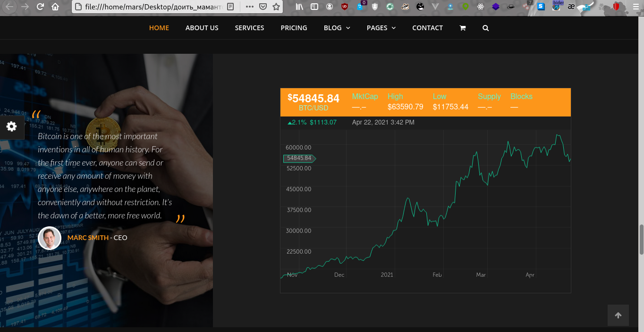
Task: Click the Apr 22, 2021 timestamp
Action: pos(383,122)
